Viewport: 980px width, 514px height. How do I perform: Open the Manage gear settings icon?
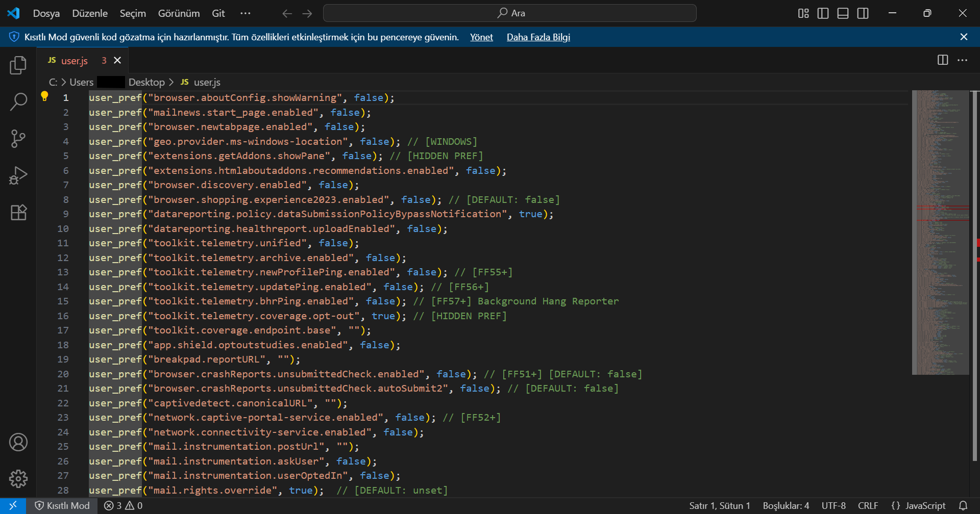click(x=18, y=479)
